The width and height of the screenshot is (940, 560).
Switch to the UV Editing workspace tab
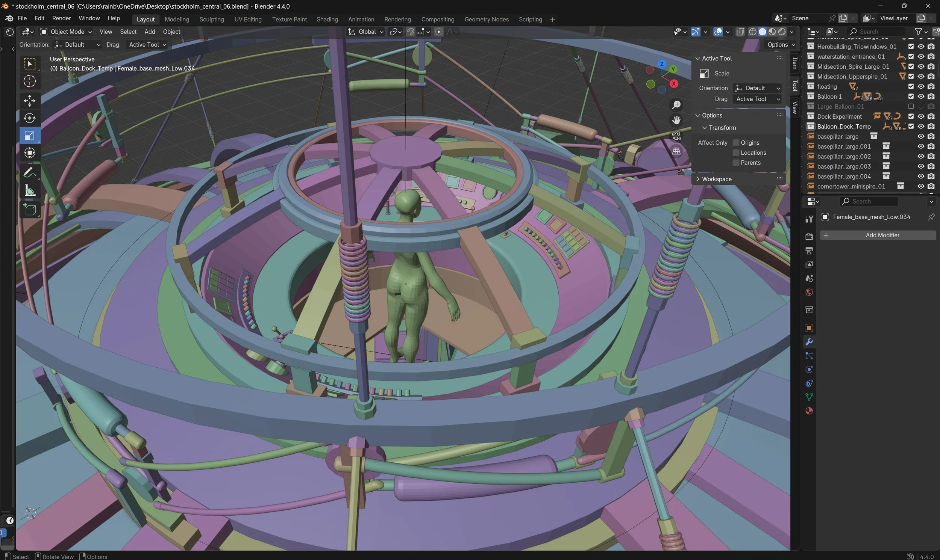point(248,19)
